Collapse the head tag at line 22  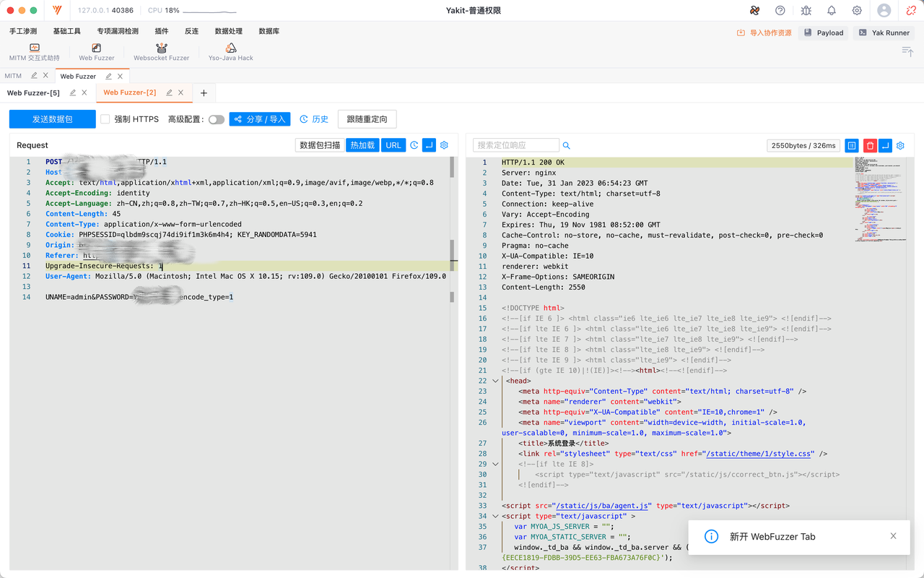tap(495, 381)
